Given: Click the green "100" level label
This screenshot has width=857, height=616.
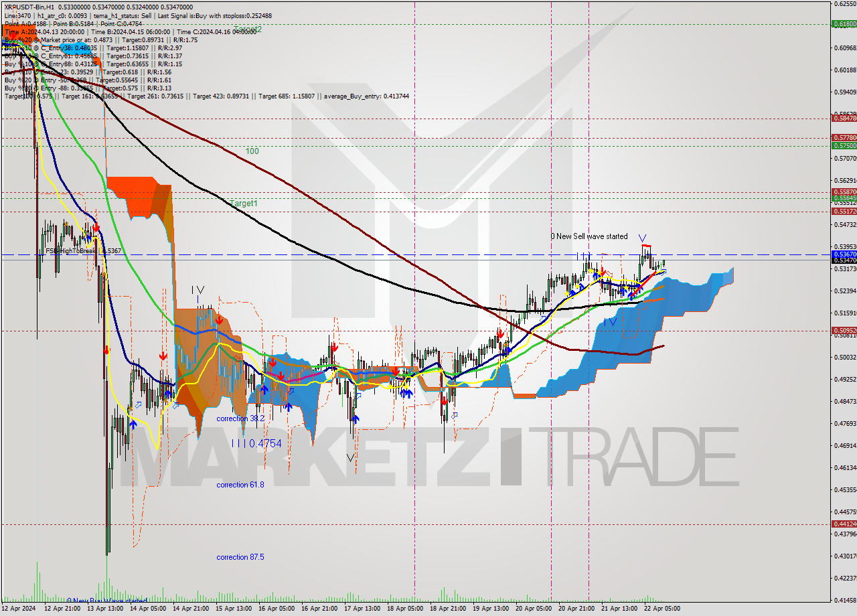Looking at the screenshot, I should coord(252,151).
